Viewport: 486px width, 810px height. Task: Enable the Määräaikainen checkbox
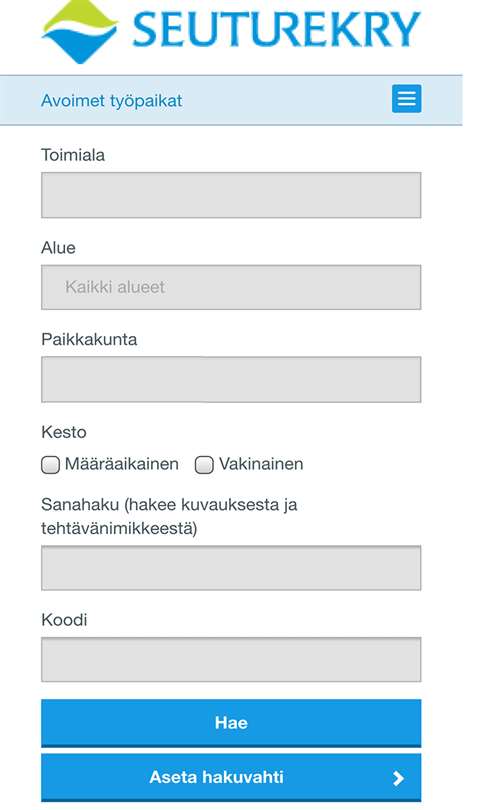tap(50, 464)
